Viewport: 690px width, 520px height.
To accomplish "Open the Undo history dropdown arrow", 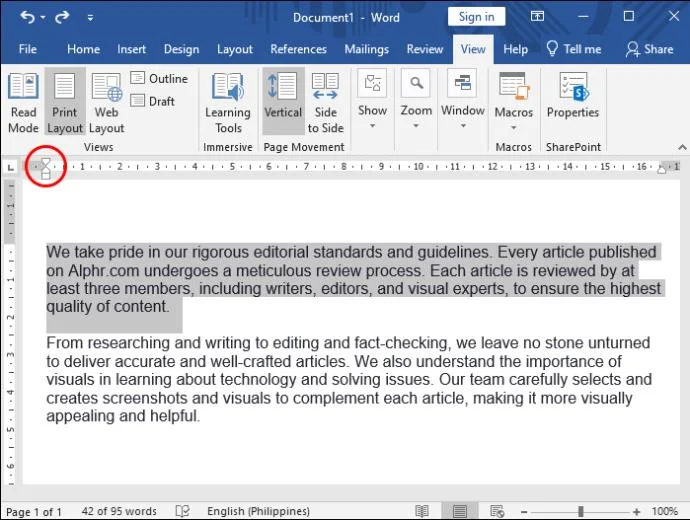I will pyautogui.click(x=43, y=18).
